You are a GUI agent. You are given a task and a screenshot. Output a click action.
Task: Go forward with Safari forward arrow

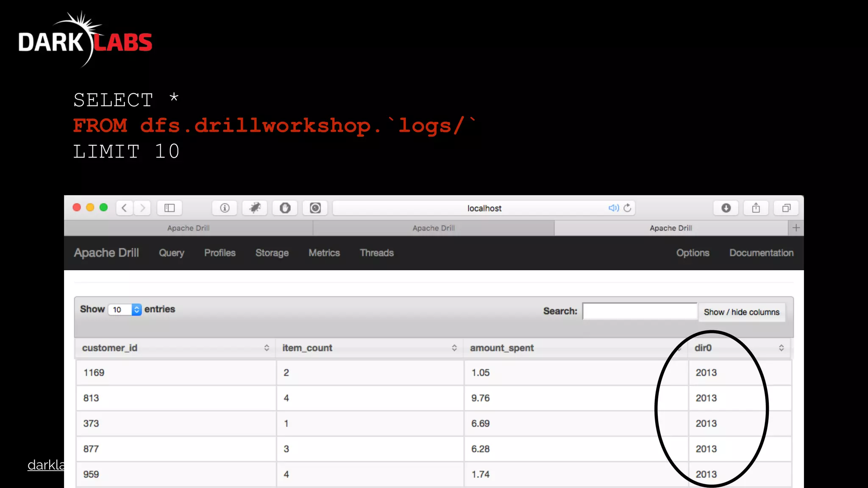pyautogui.click(x=142, y=208)
